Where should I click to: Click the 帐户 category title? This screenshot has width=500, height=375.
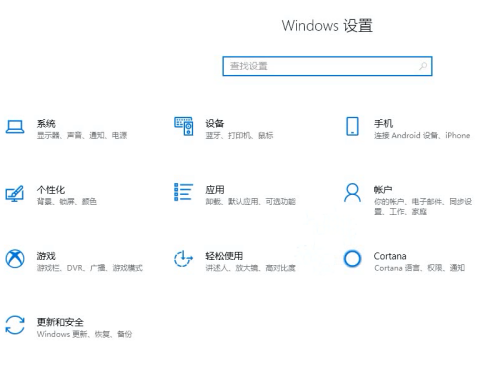pyautogui.click(x=383, y=190)
